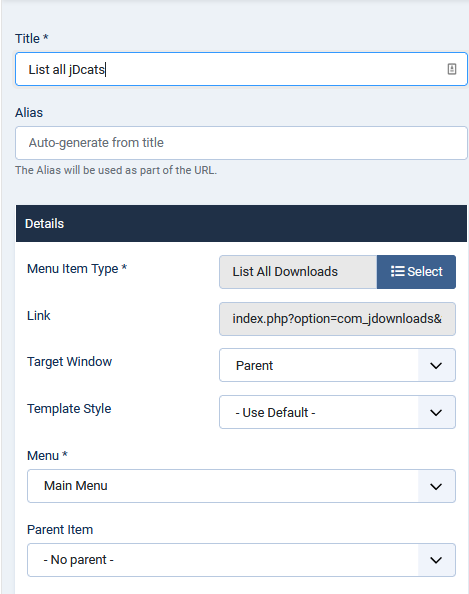The width and height of the screenshot is (469, 594).
Task: Click the Alias URL help text
Action: click(x=116, y=170)
